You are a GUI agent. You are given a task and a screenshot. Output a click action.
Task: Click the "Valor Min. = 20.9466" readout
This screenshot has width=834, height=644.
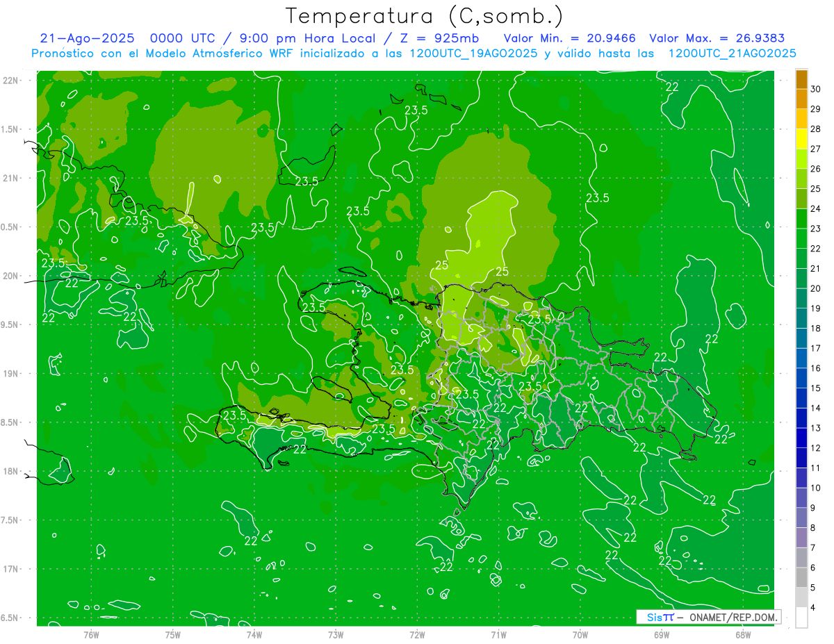pyautogui.click(x=569, y=39)
